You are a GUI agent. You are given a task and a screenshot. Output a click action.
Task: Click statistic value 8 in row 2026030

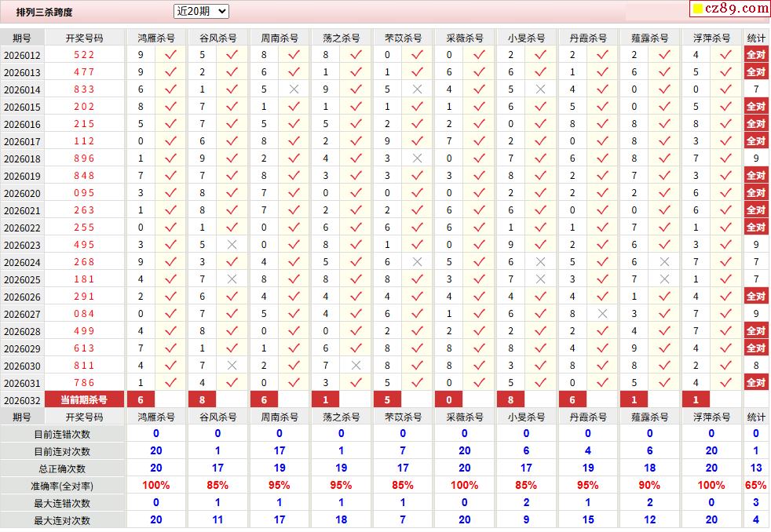click(x=756, y=365)
